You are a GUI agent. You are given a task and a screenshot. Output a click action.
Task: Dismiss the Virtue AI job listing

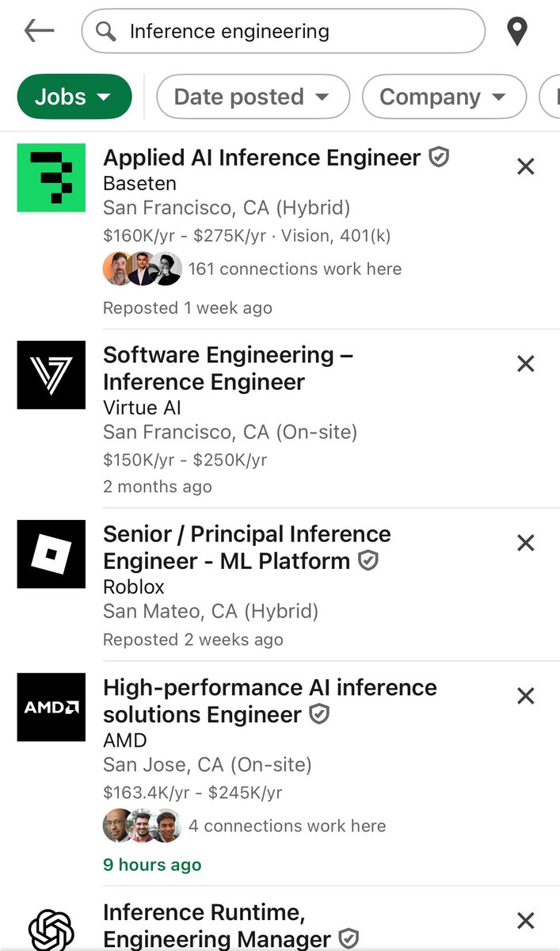pyautogui.click(x=525, y=364)
